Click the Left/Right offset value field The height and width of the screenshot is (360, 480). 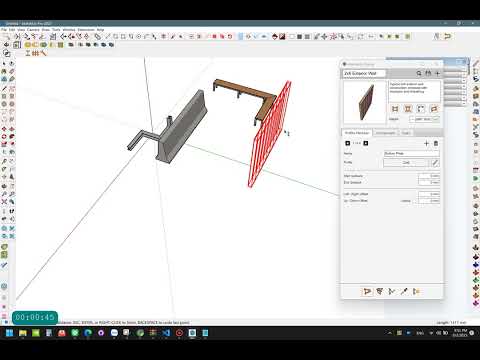click(x=429, y=194)
